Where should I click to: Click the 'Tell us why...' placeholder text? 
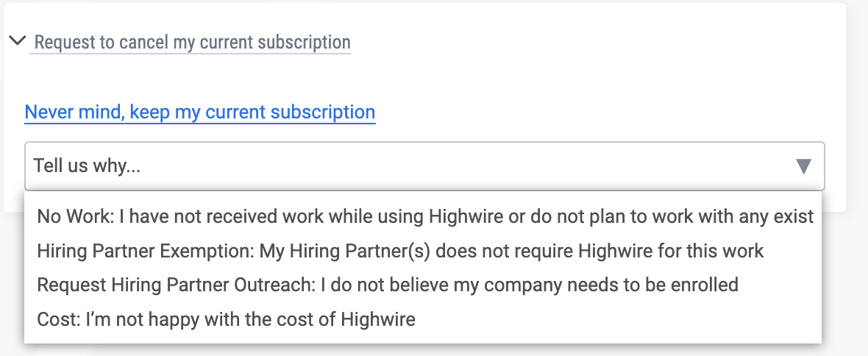tap(88, 166)
